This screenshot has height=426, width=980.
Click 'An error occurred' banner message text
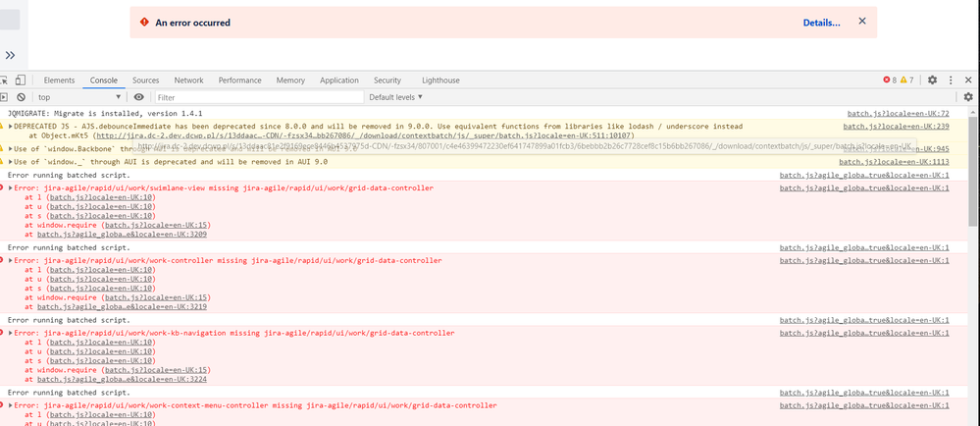192,23
